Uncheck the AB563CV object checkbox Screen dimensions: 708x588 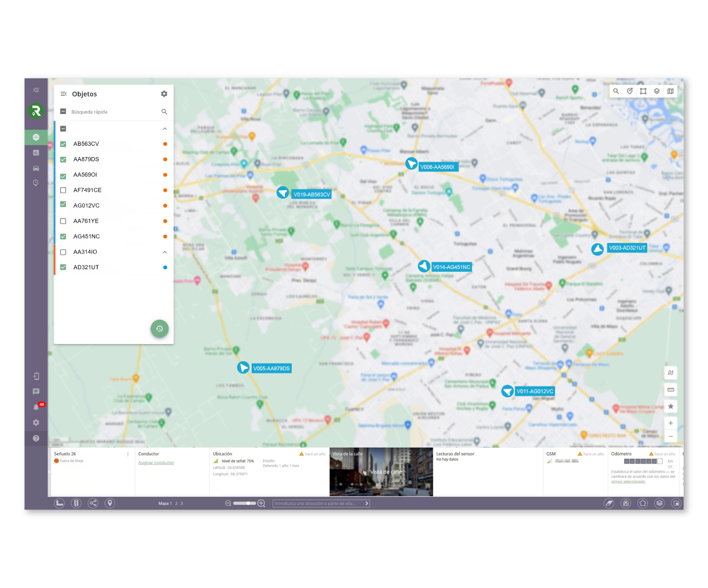[63, 144]
